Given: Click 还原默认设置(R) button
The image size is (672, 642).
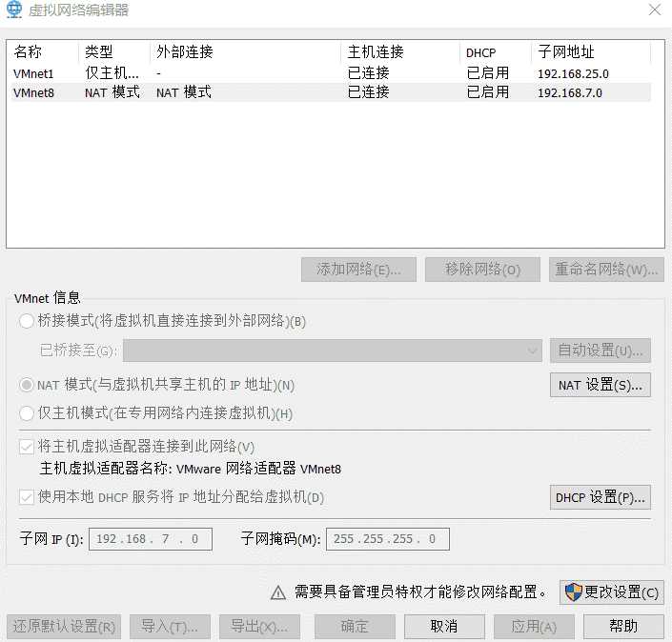Looking at the screenshot, I should click(64, 627).
